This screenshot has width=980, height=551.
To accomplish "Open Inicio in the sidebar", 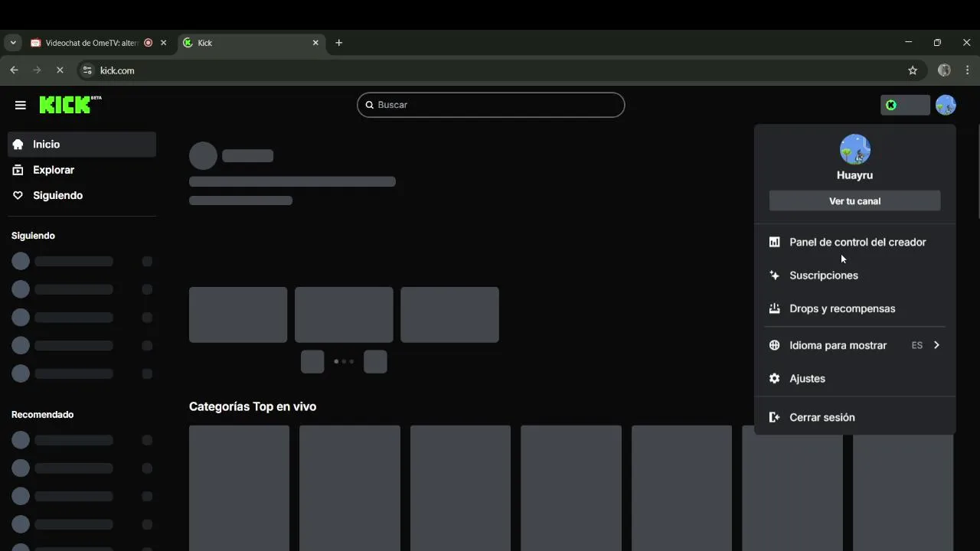I will tap(82, 144).
